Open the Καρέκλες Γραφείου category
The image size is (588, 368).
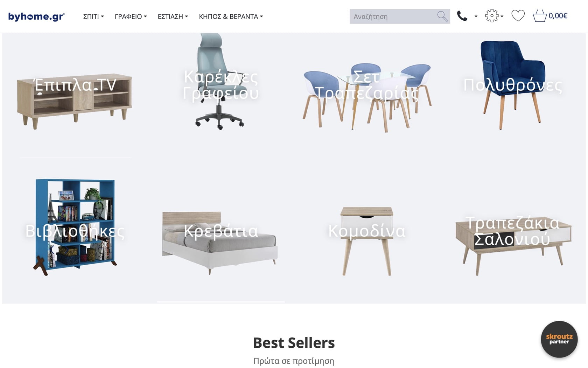220,85
